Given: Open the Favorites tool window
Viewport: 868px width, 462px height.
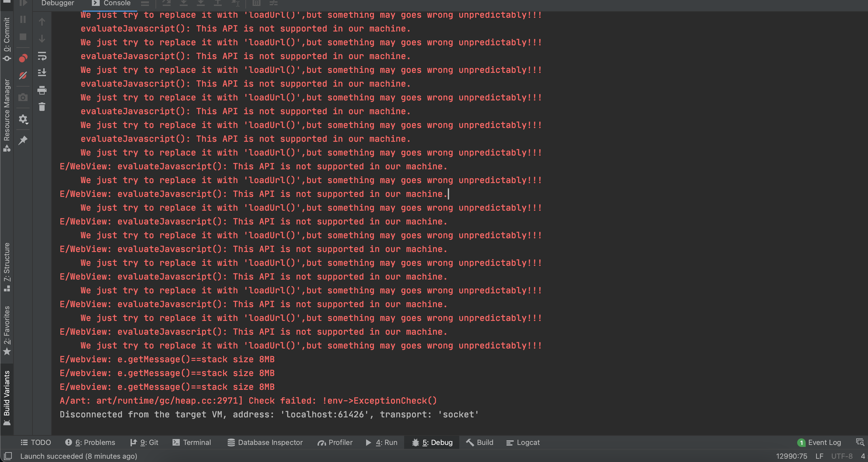Looking at the screenshot, I should tap(7, 330).
